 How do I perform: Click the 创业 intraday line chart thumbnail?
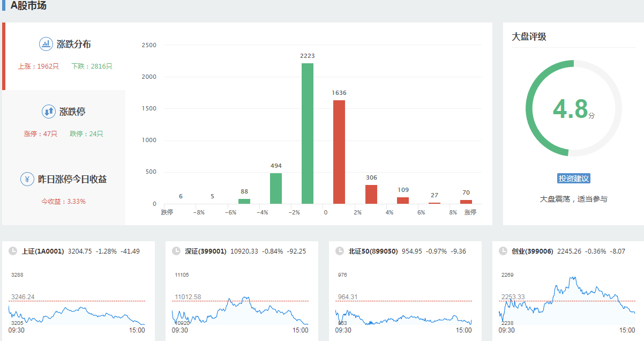(x=567, y=302)
